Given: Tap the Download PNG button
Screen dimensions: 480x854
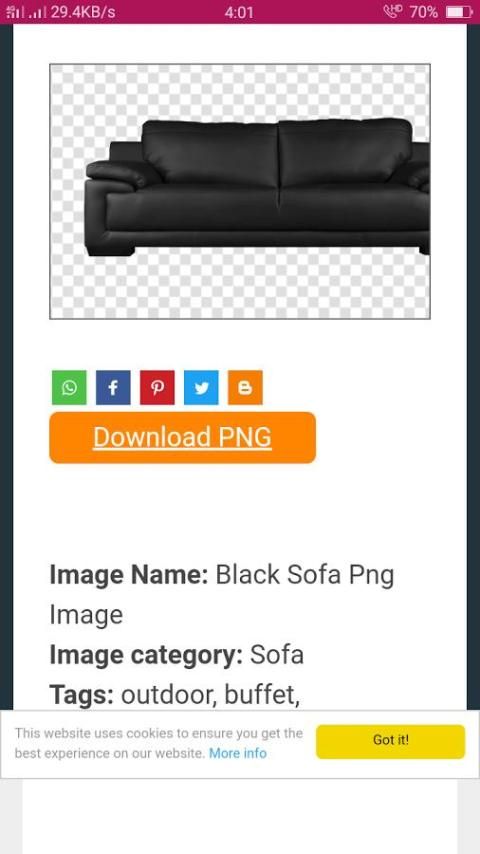Looking at the screenshot, I should pos(183,437).
